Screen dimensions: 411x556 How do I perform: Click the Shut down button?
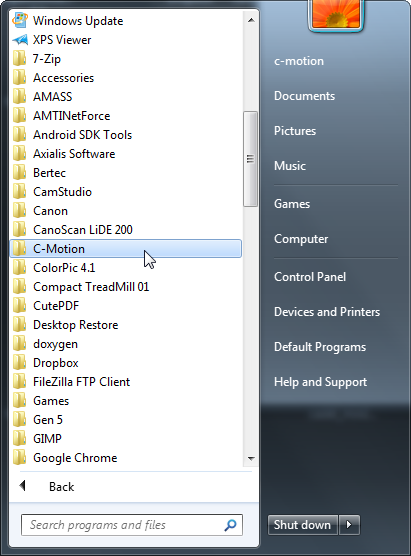point(302,524)
